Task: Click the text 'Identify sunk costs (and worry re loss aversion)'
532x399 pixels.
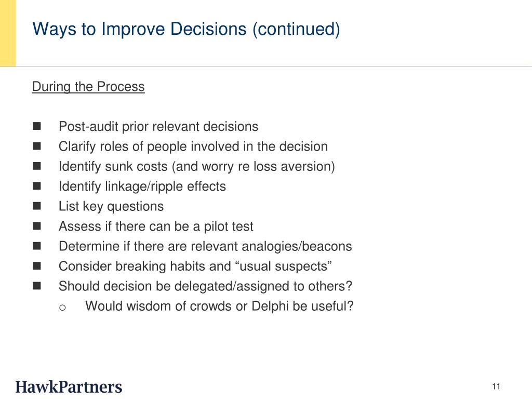Action: coord(197,167)
